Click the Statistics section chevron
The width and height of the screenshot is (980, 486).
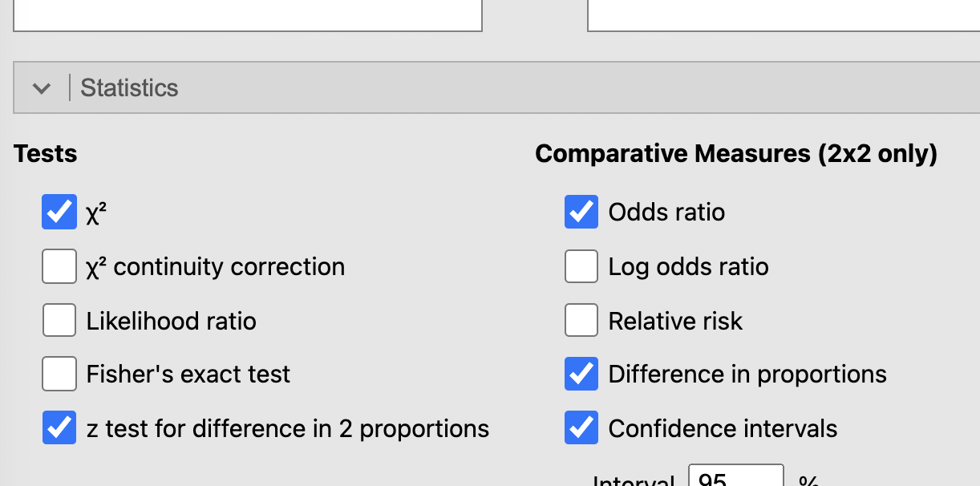click(x=42, y=88)
